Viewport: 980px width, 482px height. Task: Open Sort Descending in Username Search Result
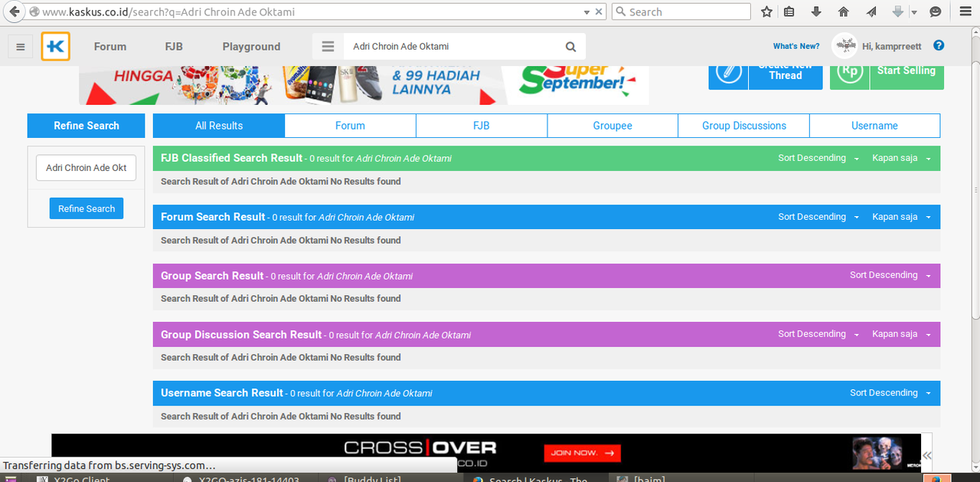point(890,393)
